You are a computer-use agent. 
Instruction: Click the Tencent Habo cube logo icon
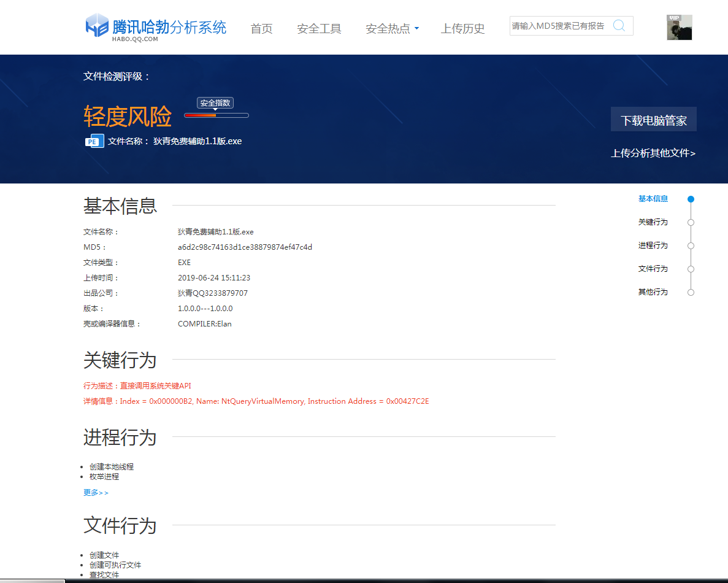(x=97, y=25)
